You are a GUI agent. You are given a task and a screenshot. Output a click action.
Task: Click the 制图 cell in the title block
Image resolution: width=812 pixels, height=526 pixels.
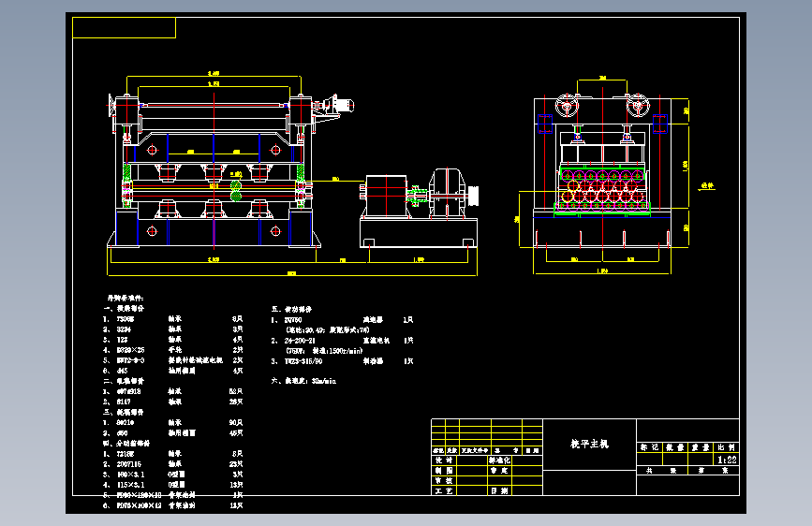(444, 470)
